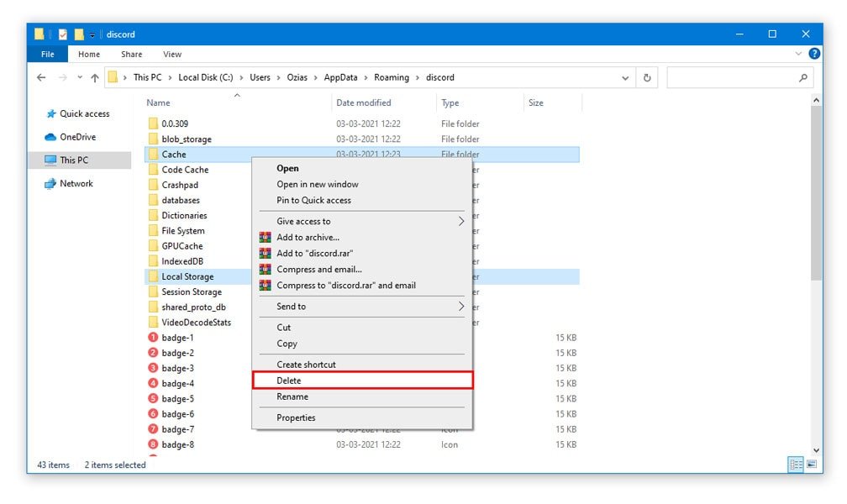Click the scrollbar down arrow
The image size is (847, 504).
tap(816, 450)
